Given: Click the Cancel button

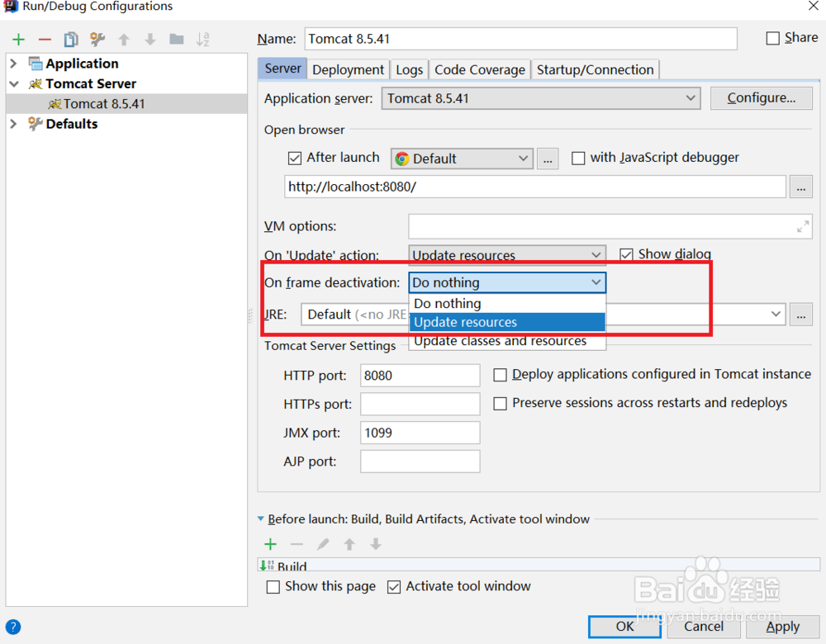Looking at the screenshot, I should coord(704,626).
